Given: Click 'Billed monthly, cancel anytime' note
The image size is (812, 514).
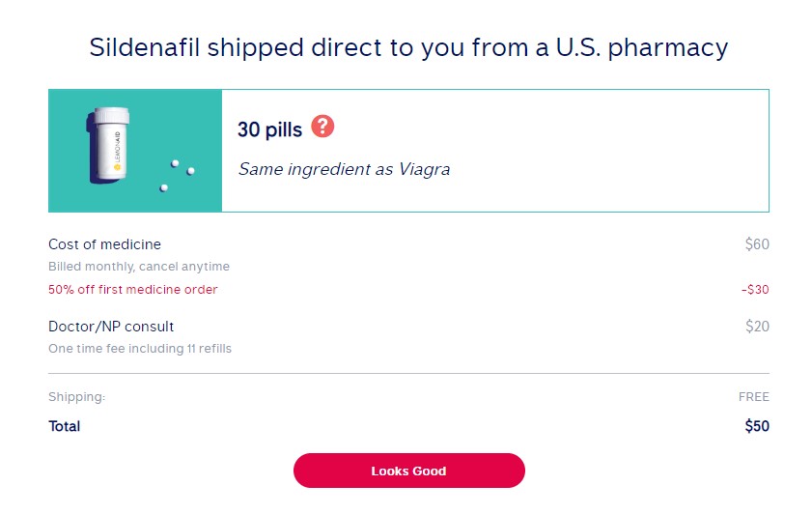Looking at the screenshot, I should [139, 267].
